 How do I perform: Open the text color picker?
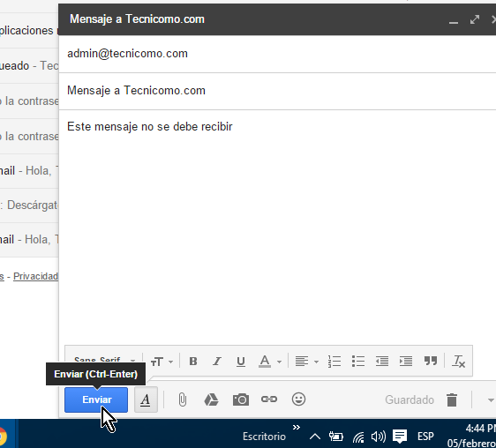[x=270, y=362]
